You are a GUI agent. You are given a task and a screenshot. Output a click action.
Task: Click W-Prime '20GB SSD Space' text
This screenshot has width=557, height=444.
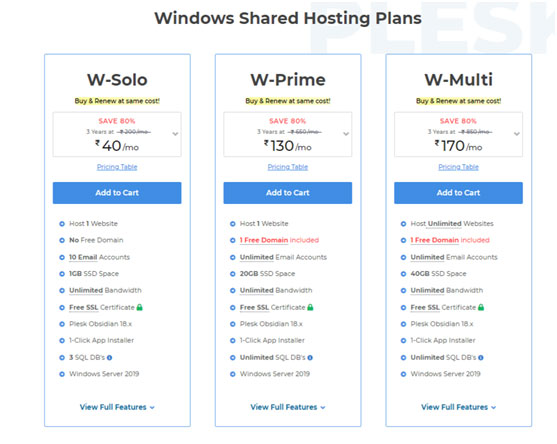(267, 274)
